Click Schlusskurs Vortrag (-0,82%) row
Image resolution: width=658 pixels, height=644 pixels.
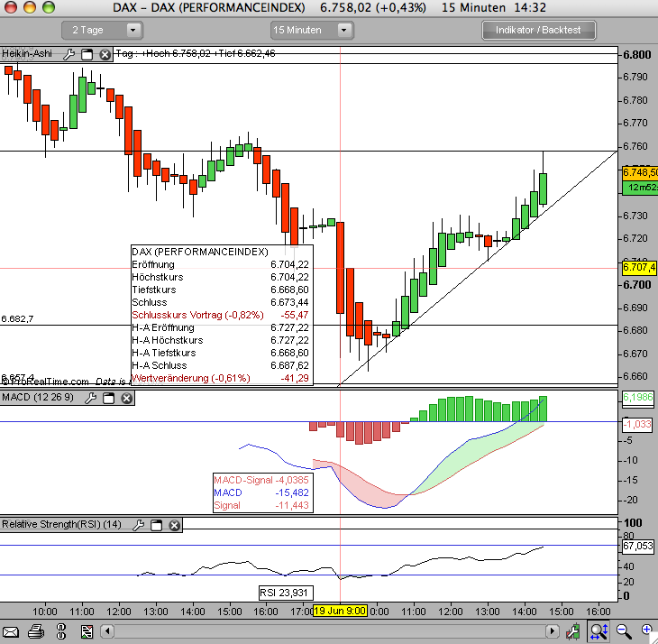point(220,315)
